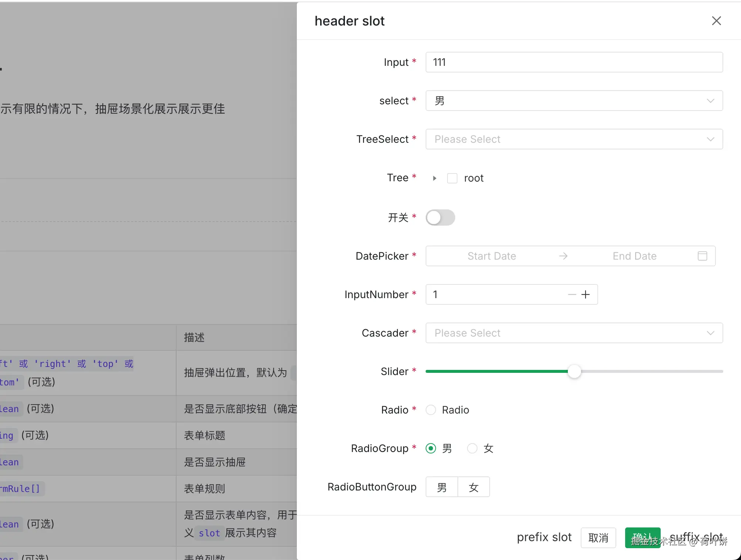Check the root tree checkbox
The image size is (741, 560).
pos(452,178)
